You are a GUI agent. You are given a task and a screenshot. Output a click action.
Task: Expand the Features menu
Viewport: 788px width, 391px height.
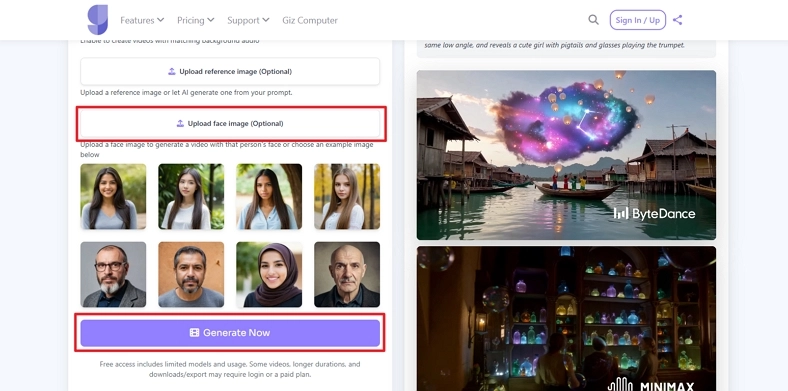pyautogui.click(x=142, y=20)
